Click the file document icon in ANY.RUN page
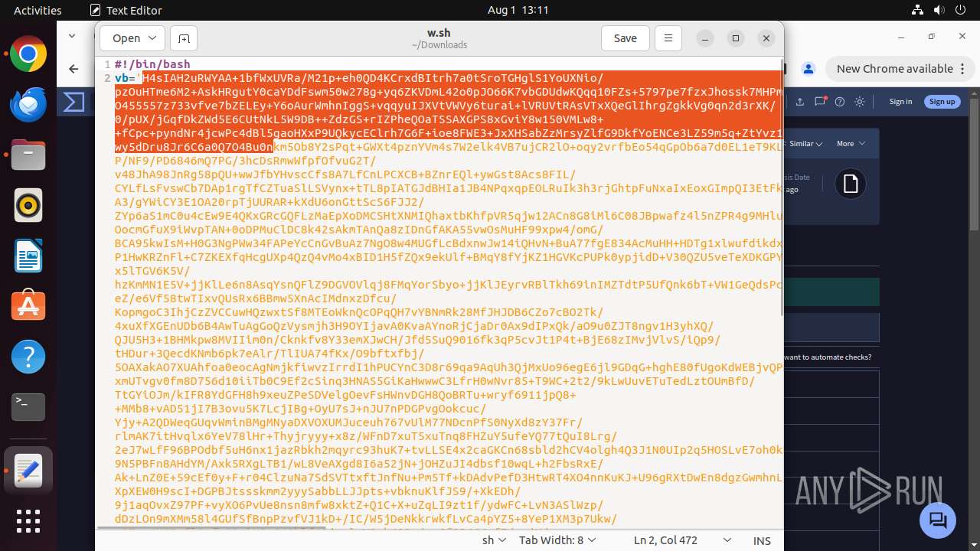This screenshot has width=980, height=551. tap(850, 184)
